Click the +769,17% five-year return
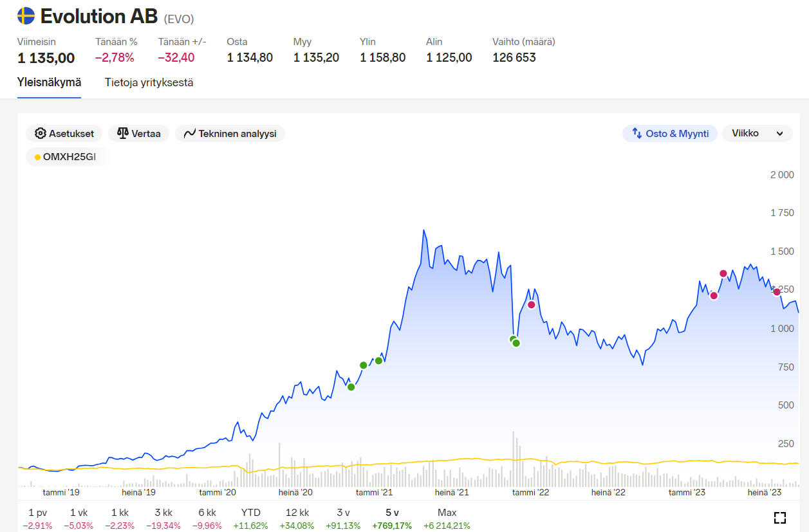 point(392,526)
